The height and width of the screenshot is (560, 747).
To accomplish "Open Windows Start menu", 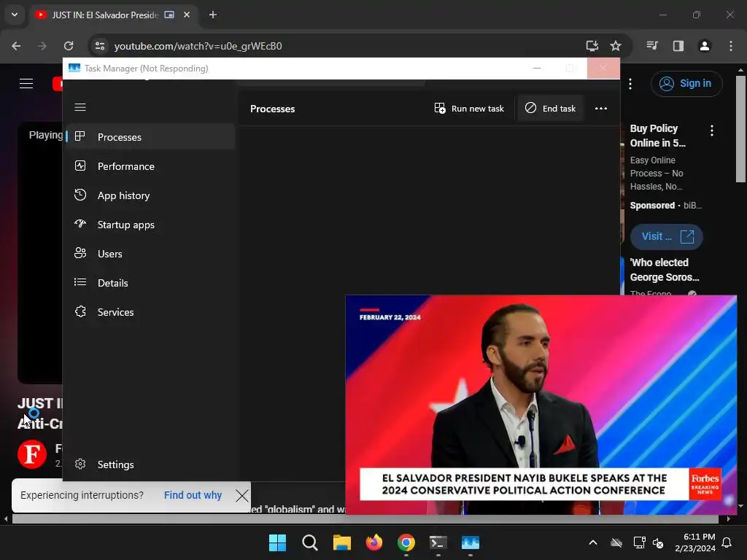I will tap(277, 542).
